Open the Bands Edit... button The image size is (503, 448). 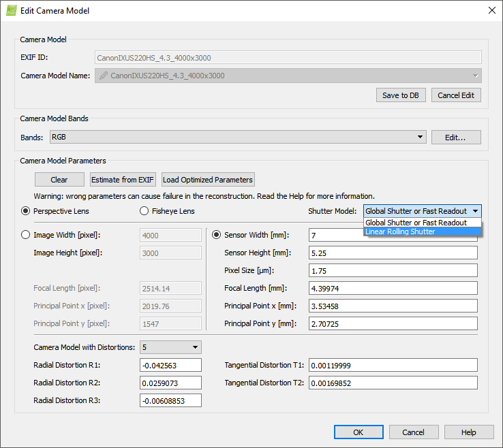[x=455, y=138]
